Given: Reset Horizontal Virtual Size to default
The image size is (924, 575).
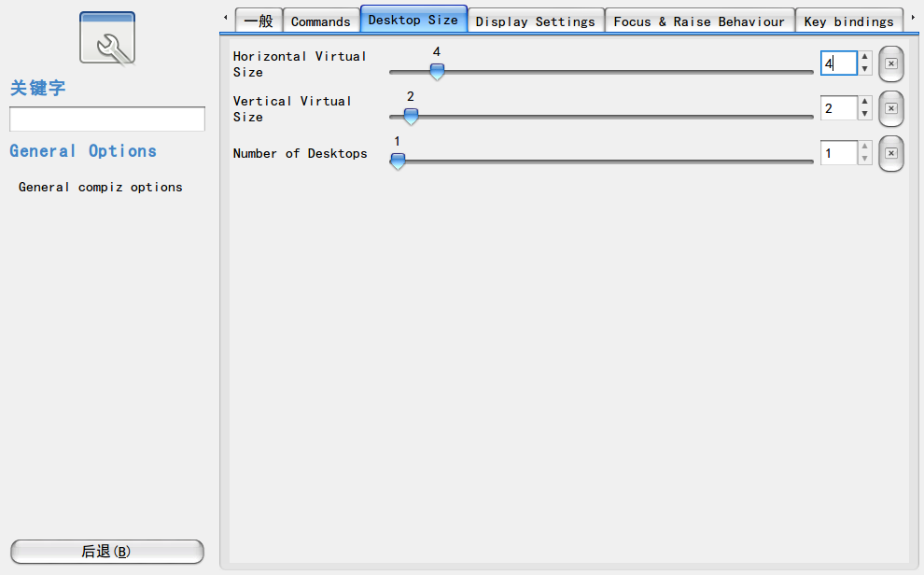Looking at the screenshot, I should tap(891, 63).
